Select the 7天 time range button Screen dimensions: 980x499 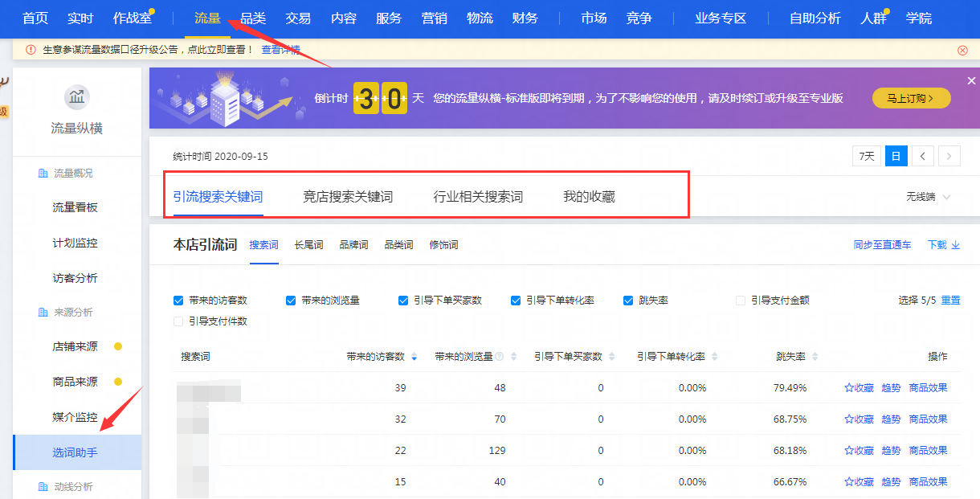point(867,156)
